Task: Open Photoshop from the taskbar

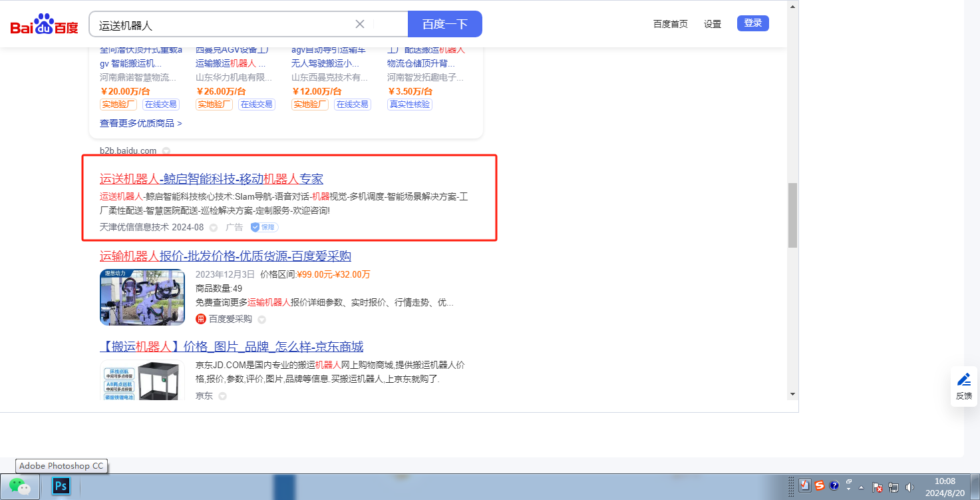Action: tap(61, 487)
